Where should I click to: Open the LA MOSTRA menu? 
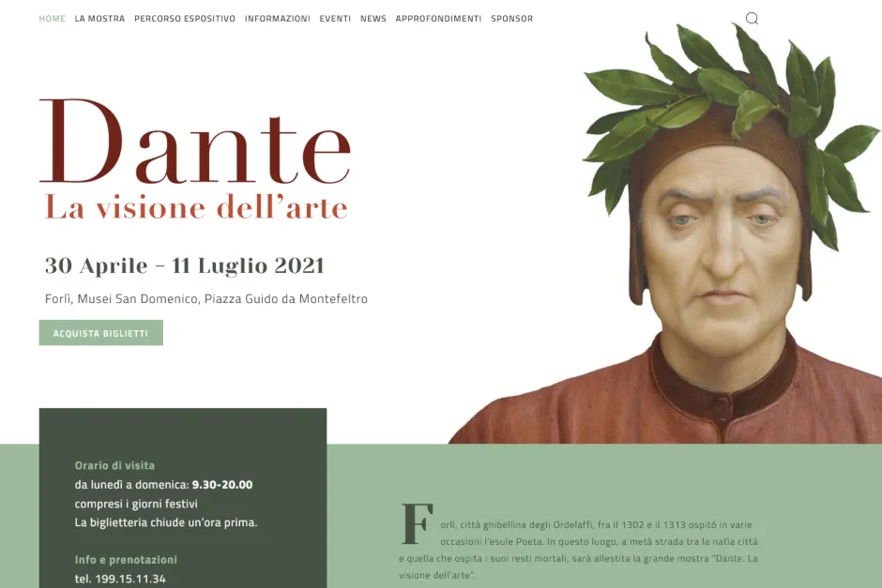tap(99, 19)
